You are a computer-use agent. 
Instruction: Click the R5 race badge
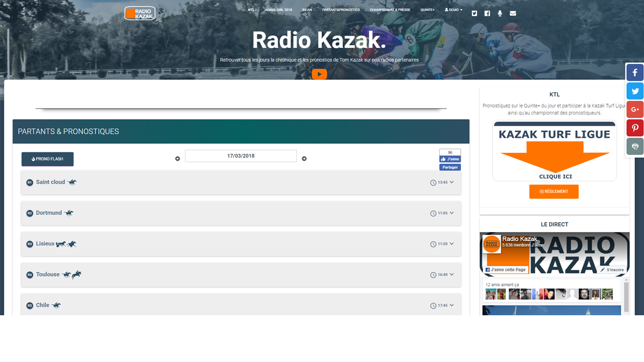click(30, 306)
